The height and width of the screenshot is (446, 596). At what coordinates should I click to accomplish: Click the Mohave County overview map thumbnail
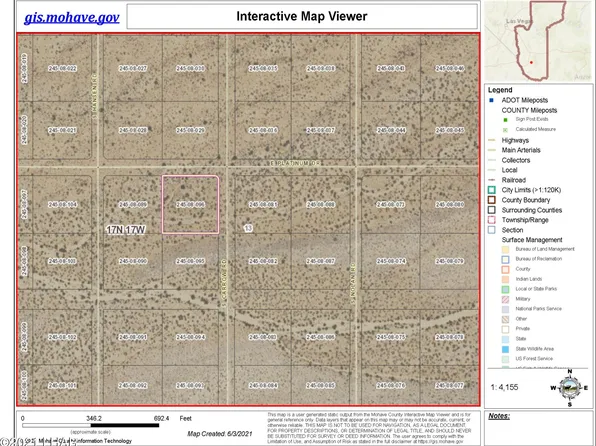click(x=538, y=41)
